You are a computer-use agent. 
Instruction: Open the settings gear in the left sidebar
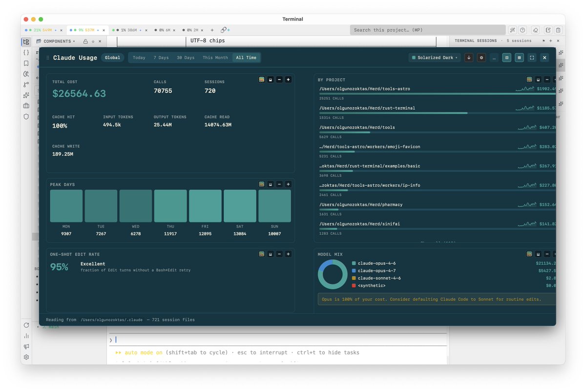[26, 357]
